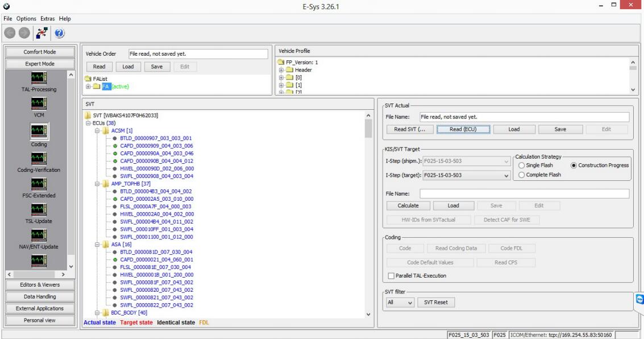Click the SVT Reset button
Screen dimensions: 644x339
(436, 303)
